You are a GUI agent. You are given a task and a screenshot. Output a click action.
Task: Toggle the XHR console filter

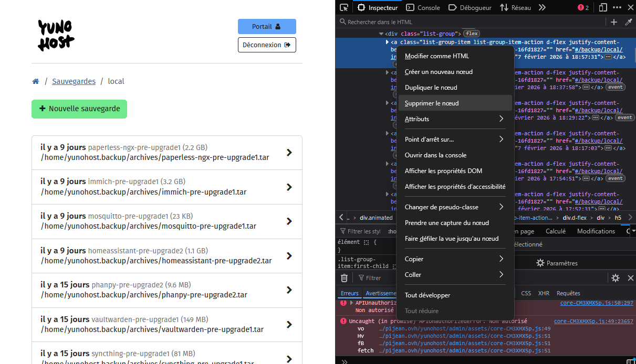[544, 293]
